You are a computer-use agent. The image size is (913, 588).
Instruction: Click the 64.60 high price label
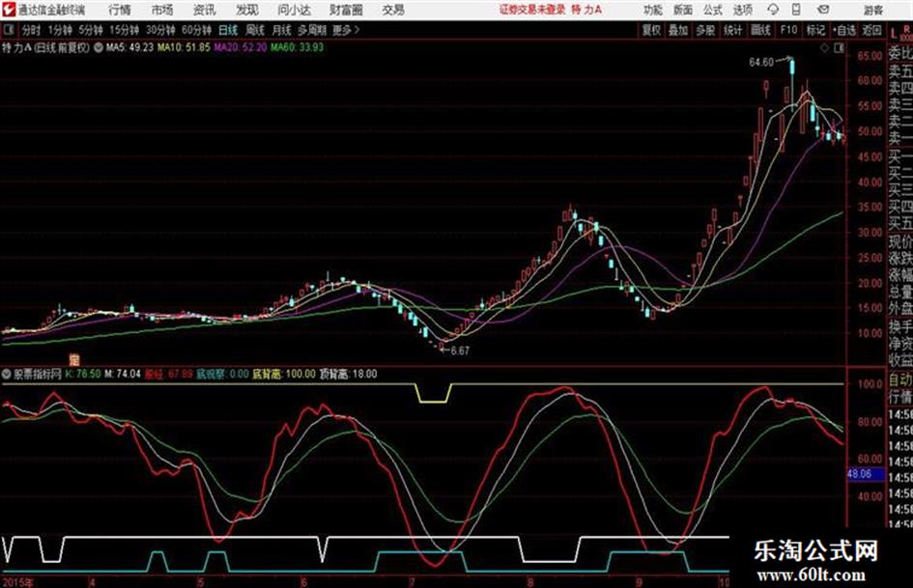coord(761,63)
